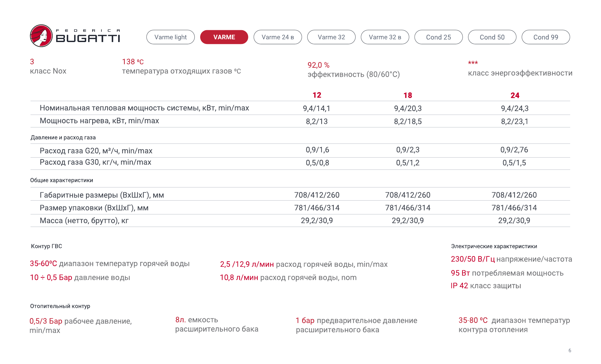The height and width of the screenshot is (364, 601).
Task: Click the model 18 column header
Action: click(408, 95)
